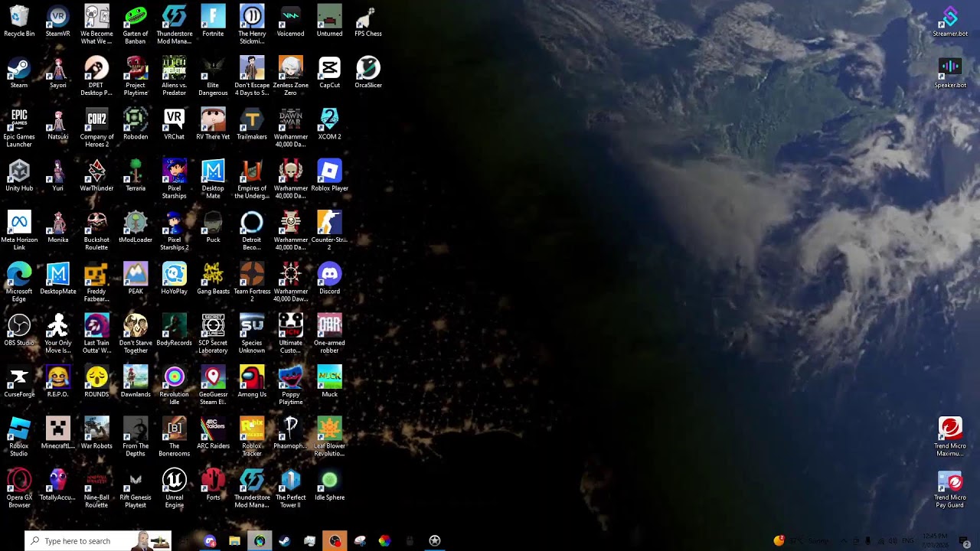Launch OBS Studio
The width and height of the screenshot is (980, 551).
click(19, 330)
